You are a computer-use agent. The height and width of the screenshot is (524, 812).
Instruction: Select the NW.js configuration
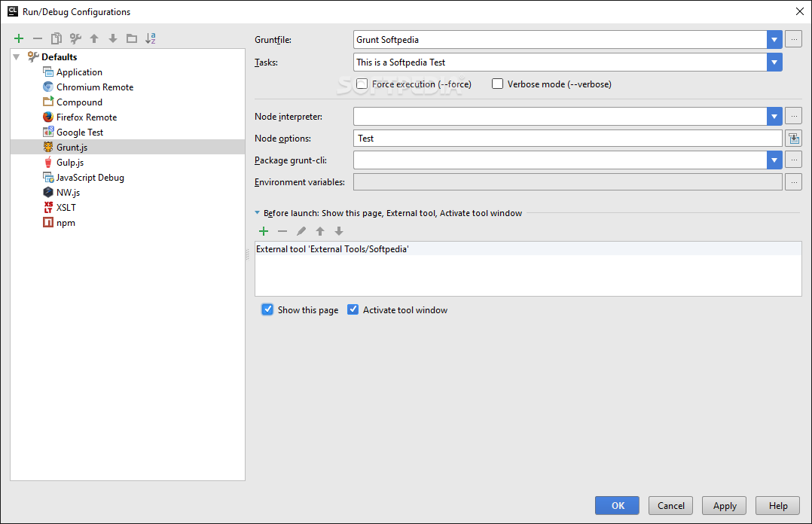pos(68,192)
